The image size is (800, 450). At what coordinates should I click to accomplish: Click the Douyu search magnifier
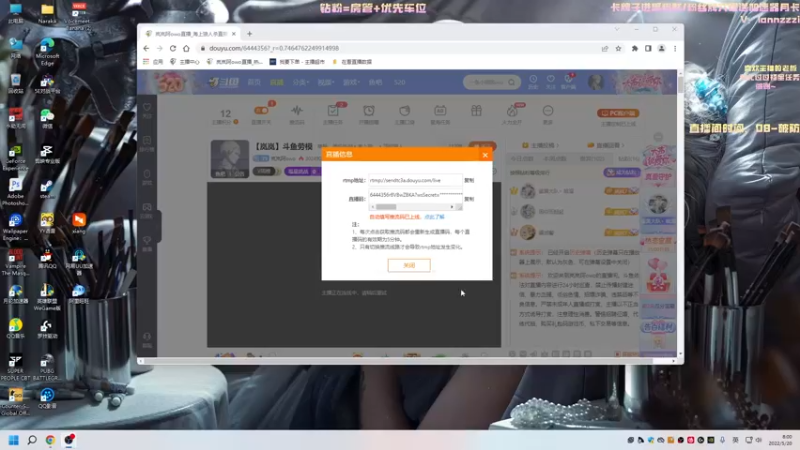click(x=511, y=82)
